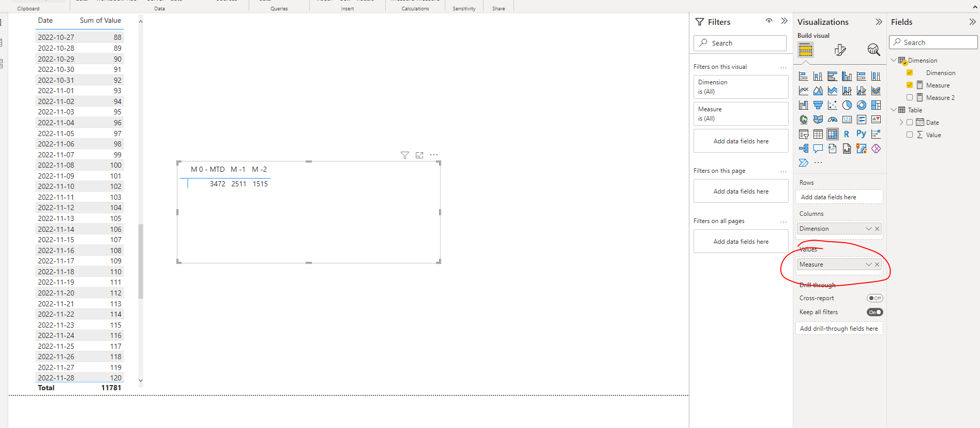Image resolution: width=980 pixels, height=428 pixels.
Task: Open the Dimension column field dropdown
Action: click(x=869, y=229)
